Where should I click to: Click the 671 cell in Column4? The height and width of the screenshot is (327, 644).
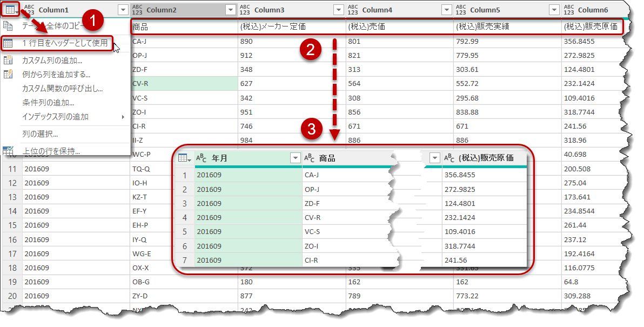pos(400,126)
